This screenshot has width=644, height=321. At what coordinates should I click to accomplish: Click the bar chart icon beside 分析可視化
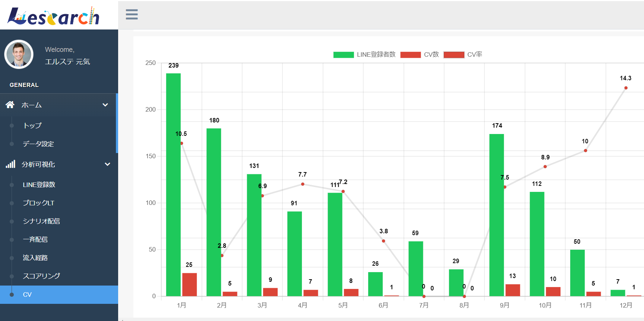10,164
